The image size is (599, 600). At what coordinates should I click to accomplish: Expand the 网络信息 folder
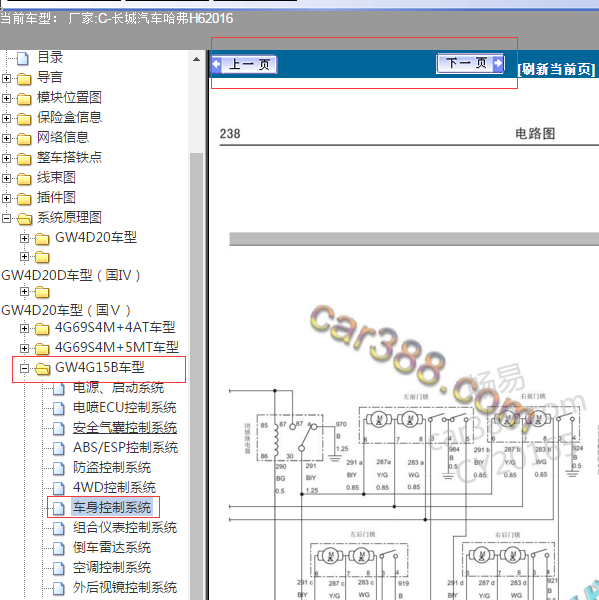pyautogui.click(x=6, y=138)
